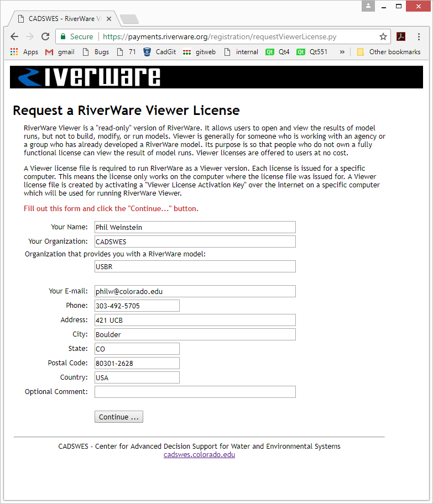Screen dimensions: 433x504
Task: Click the field containing USBR
Action: point(195,266)
